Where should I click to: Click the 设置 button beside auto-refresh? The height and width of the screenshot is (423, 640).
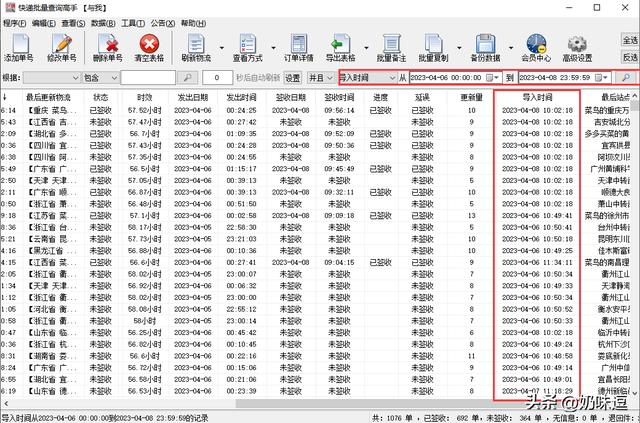(x=291, y=77)
